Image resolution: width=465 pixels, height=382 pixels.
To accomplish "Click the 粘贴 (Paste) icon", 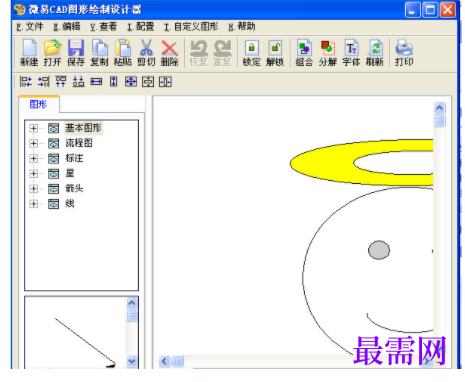I will [x=123, y=53].
